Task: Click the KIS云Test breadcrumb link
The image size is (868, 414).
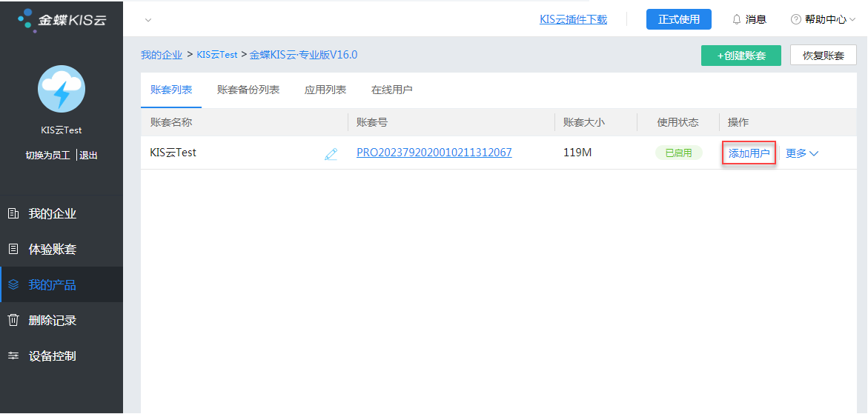Action: point(217,55)
